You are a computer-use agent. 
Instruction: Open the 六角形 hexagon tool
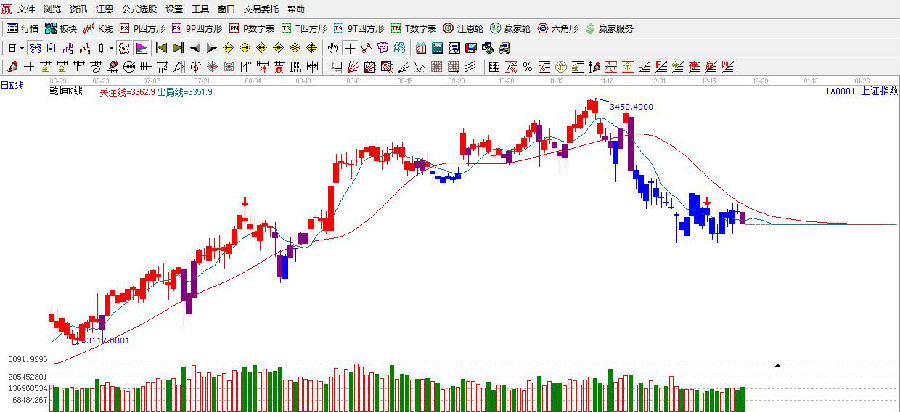coord(560,29)
